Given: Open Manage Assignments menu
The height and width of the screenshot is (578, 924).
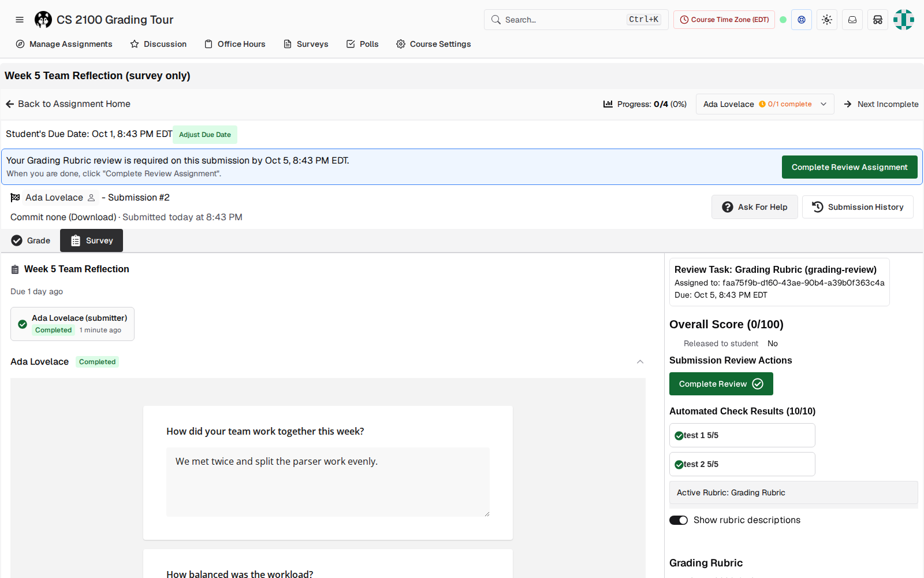Looking at the screenshot, I should point(64,44).
